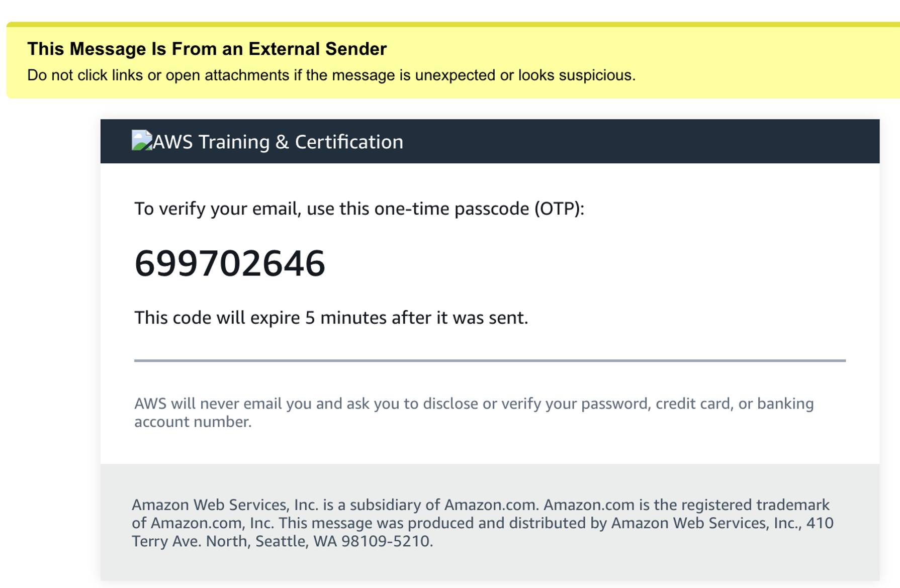Screen dimensions: 900x588
Task: Click the "This Message Is From an External Sender" heading
Action: click(x=207, y=49)
